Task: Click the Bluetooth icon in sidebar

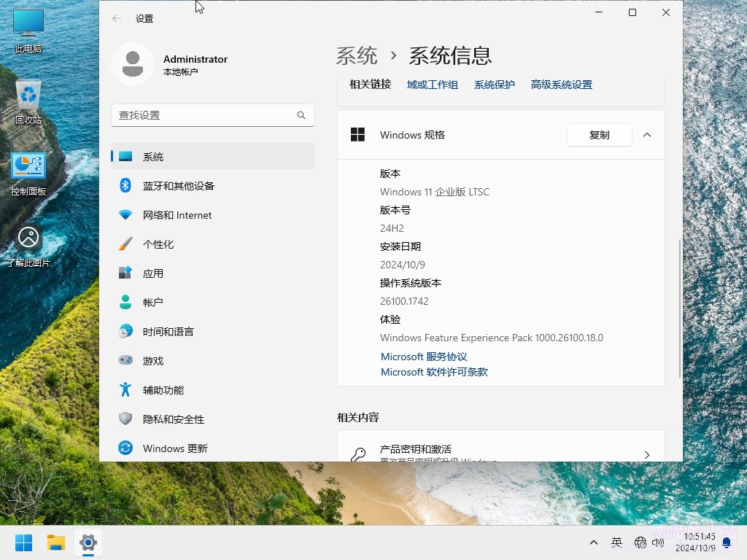Action: click(125, 185)
